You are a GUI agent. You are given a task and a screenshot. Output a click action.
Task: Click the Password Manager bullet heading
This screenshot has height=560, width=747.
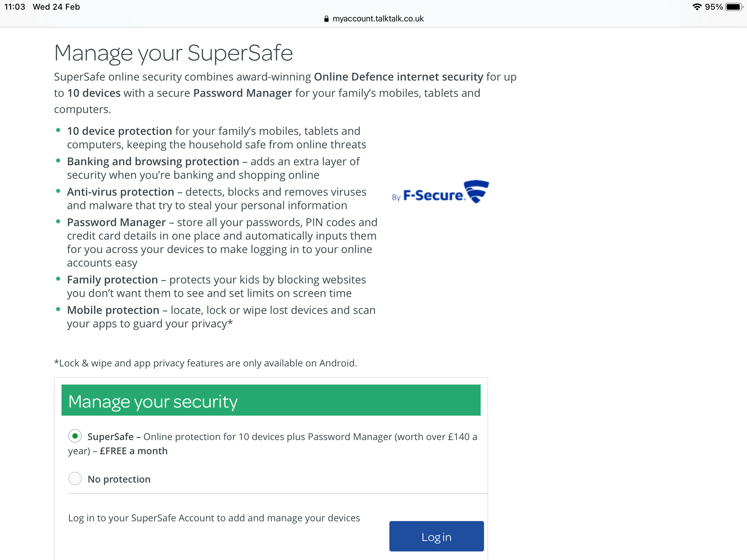(116, 222)
